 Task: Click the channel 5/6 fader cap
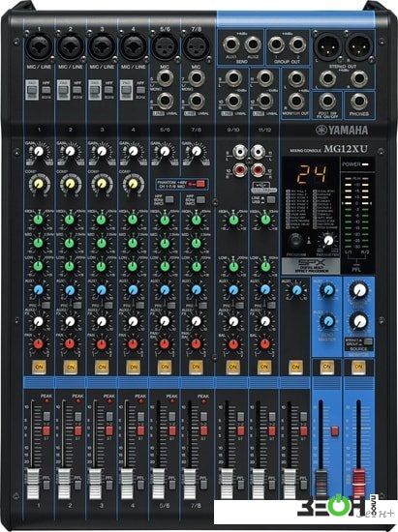(x=158, y=485)
